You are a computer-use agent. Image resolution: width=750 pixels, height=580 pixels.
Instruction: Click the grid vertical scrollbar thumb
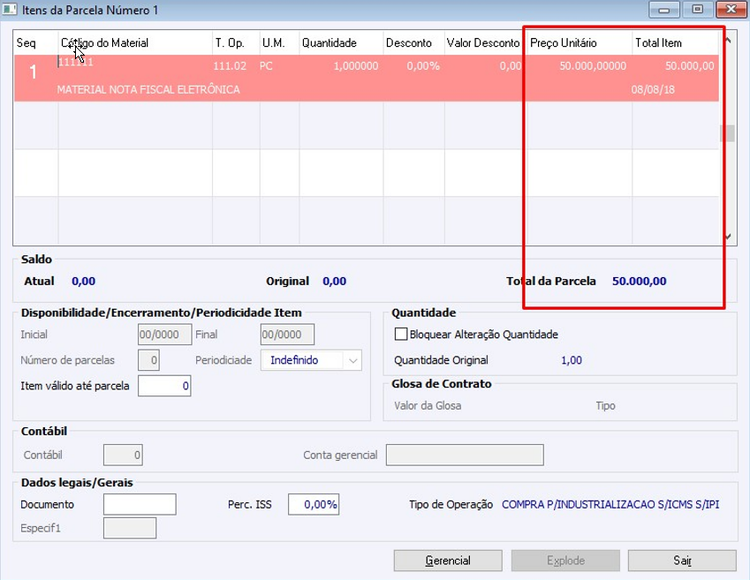tap(728, 133)
